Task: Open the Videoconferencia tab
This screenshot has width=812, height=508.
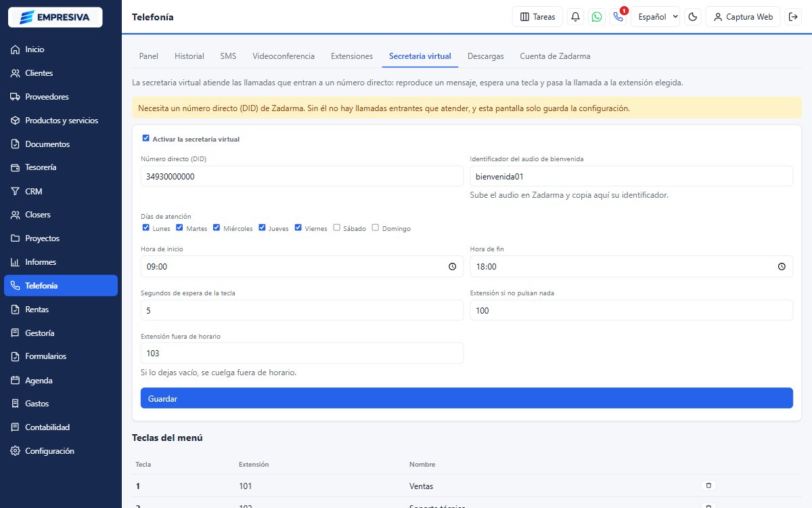Action: click(284, 56)
